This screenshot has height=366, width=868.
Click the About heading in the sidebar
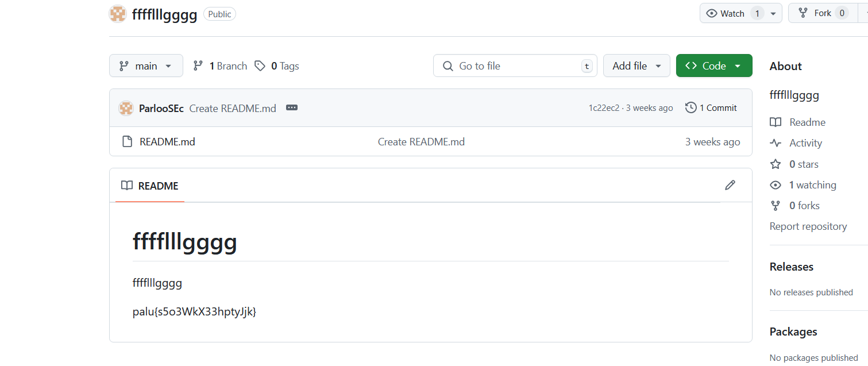pyautogui.click(x=786, y=66)
